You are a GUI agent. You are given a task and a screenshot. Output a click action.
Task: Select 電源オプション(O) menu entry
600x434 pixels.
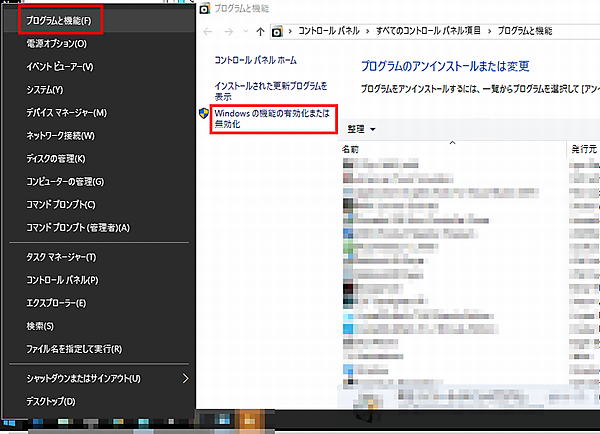pyautogui.click(x=57, y=44)
